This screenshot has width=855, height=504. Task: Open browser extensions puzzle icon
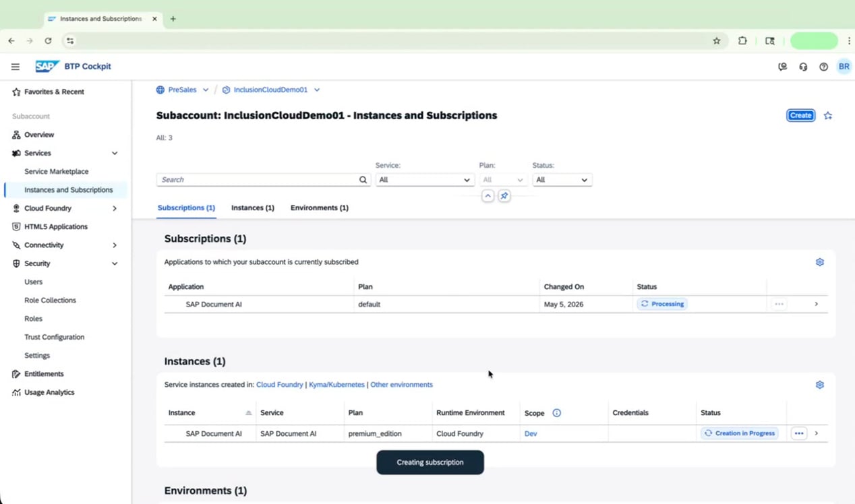[742, 41]
